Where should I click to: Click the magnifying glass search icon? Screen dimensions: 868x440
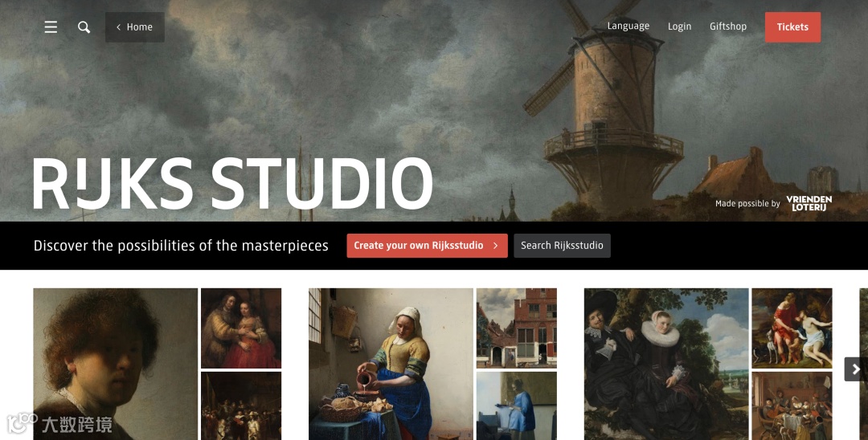click(84, 27)
